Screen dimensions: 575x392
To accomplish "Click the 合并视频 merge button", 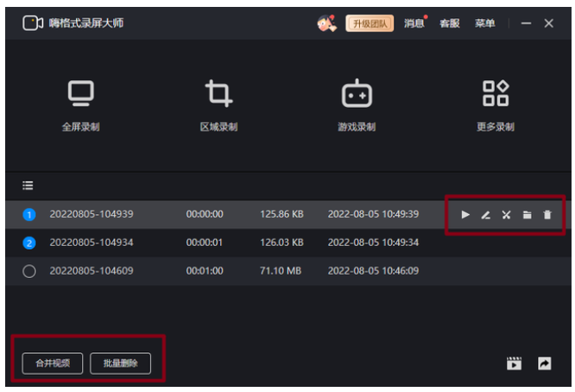I will [53, 364].
